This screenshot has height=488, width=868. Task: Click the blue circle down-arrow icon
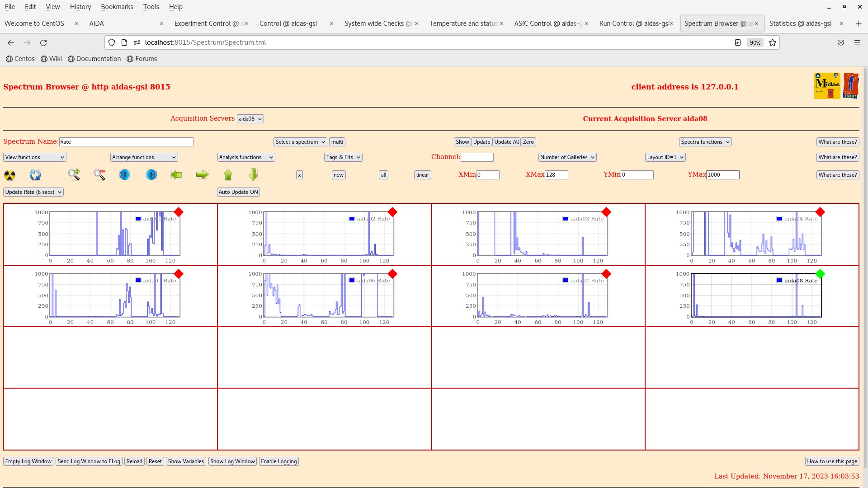pos(125,175)
